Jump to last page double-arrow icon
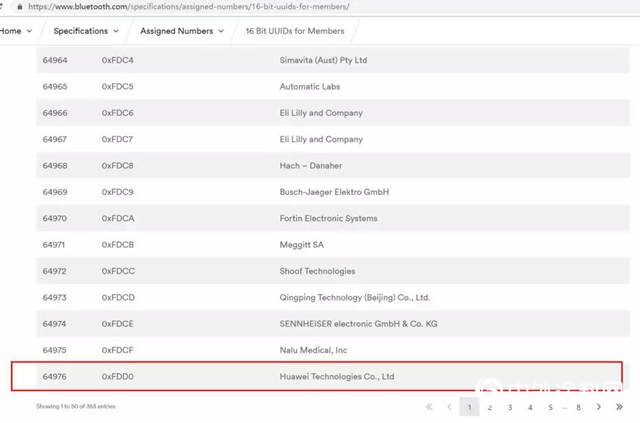Image resolution: width=640 pixels, height=423 pixels. [x=619, y=407]
